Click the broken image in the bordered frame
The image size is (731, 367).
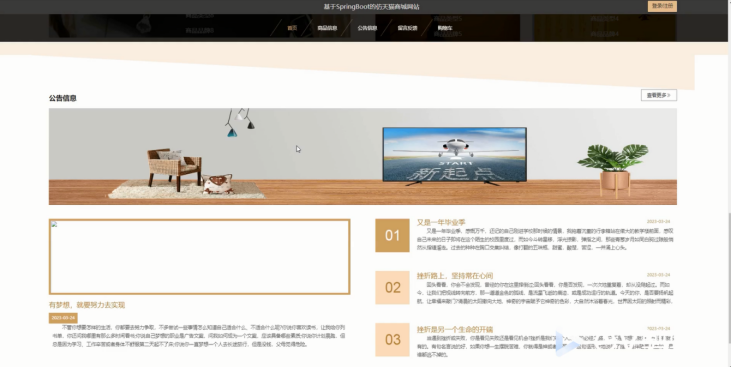click(200, 256)
